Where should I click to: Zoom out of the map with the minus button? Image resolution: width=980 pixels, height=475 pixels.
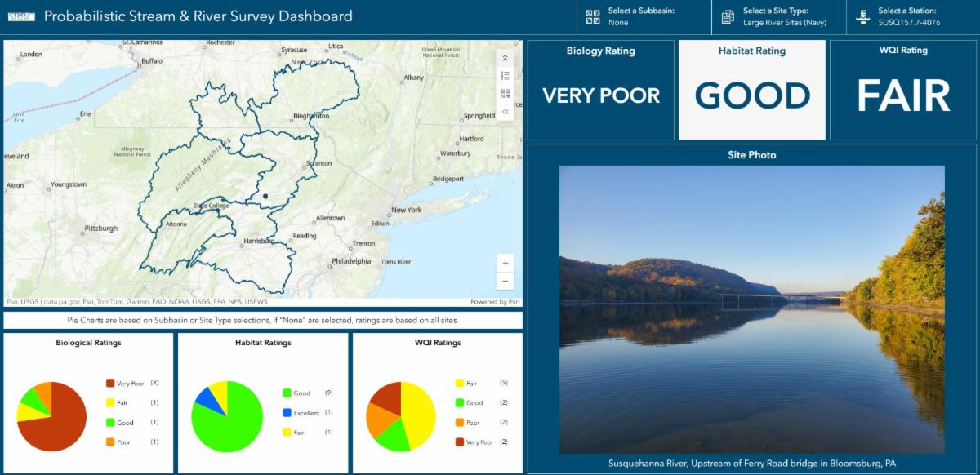pyautogui.click(x=506, y=282)
